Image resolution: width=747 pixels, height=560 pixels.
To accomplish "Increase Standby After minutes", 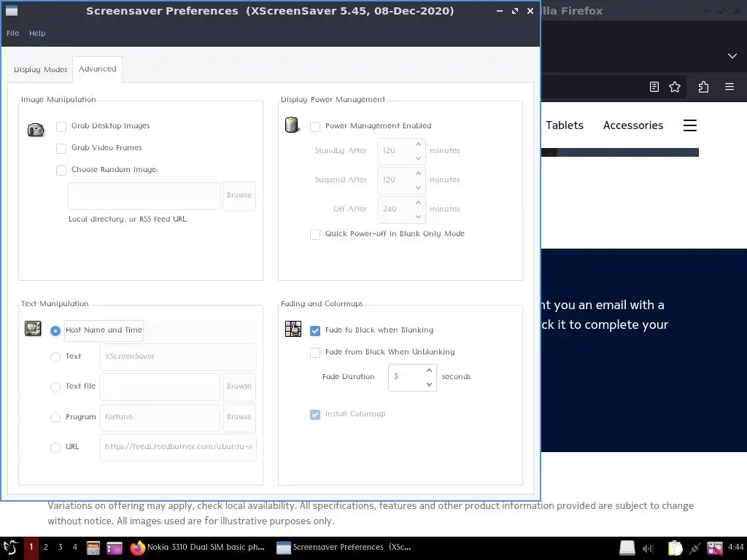I will pyautogui.click(x=418, y=144).
